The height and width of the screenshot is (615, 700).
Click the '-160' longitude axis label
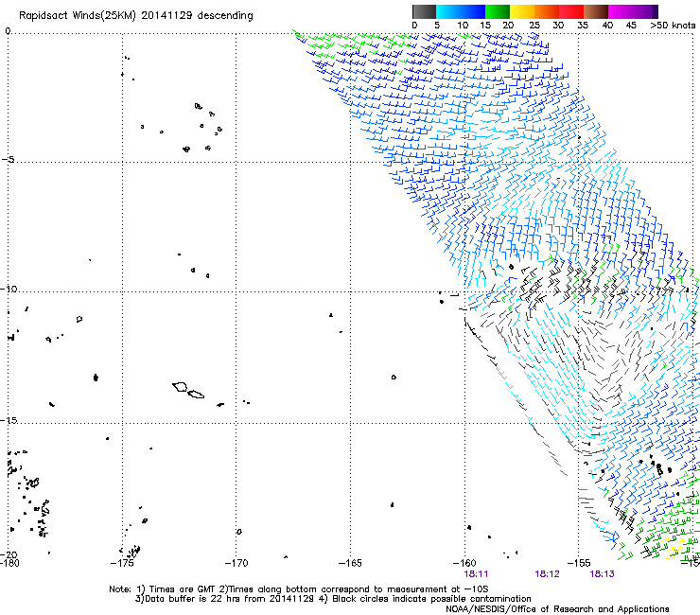tap(464, 563)
